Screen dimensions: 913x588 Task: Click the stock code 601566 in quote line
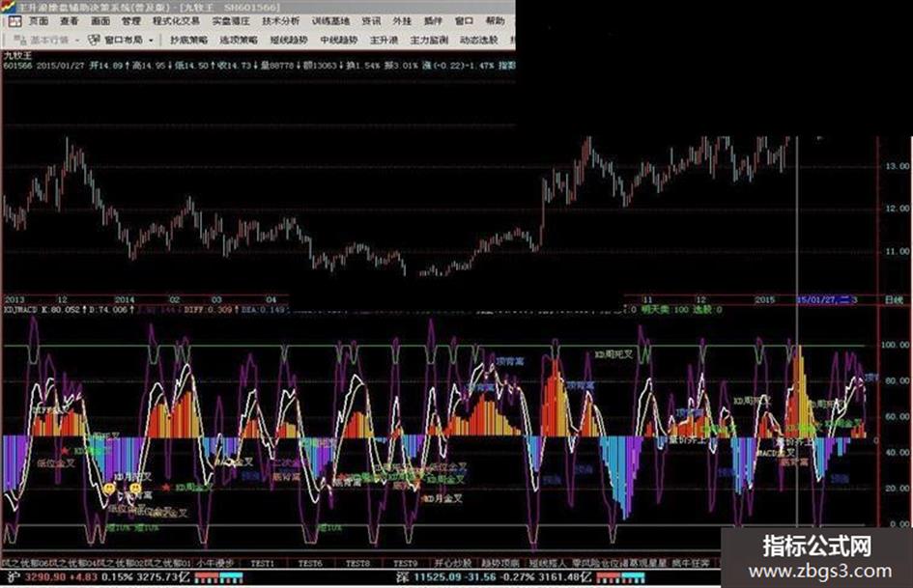pos(17,66)
